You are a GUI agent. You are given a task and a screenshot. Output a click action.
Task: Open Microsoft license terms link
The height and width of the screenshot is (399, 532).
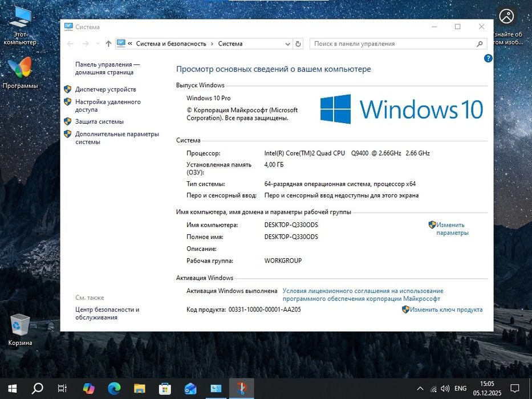(363, 295)
